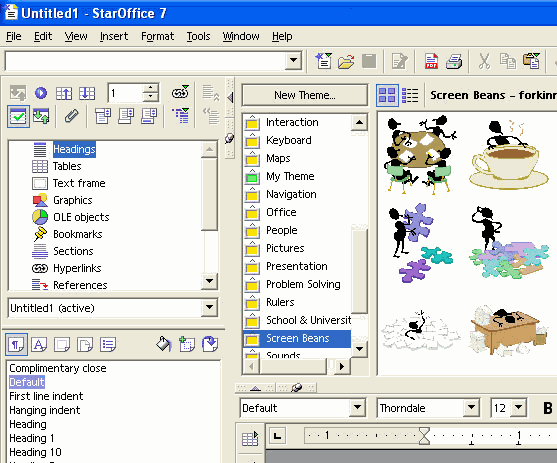Click the Paragraph Styles icon in Stylist
Screen dimensions: 557x463
[16, 344]
